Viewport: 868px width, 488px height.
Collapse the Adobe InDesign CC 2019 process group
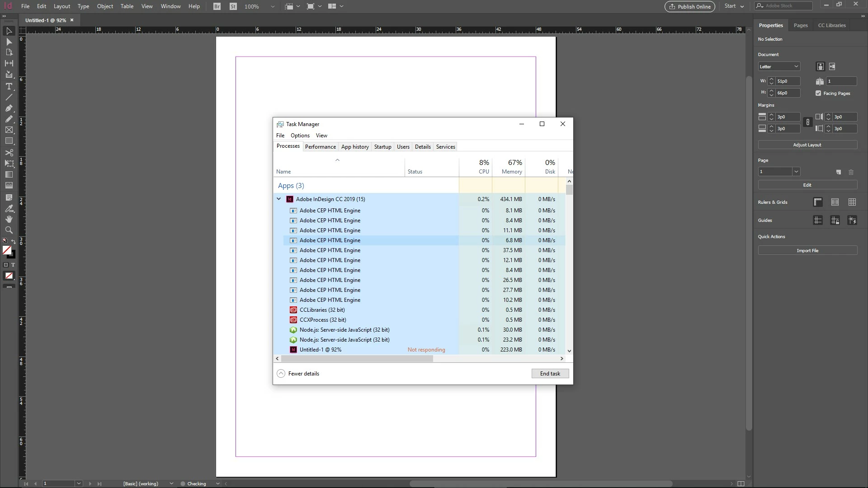(279, 199)
